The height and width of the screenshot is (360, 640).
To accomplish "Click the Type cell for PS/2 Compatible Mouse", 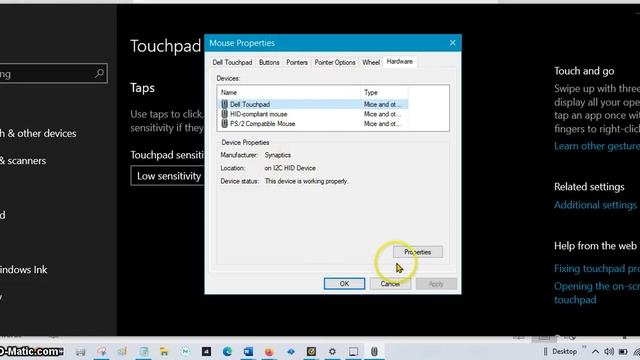I will [382, 124].
